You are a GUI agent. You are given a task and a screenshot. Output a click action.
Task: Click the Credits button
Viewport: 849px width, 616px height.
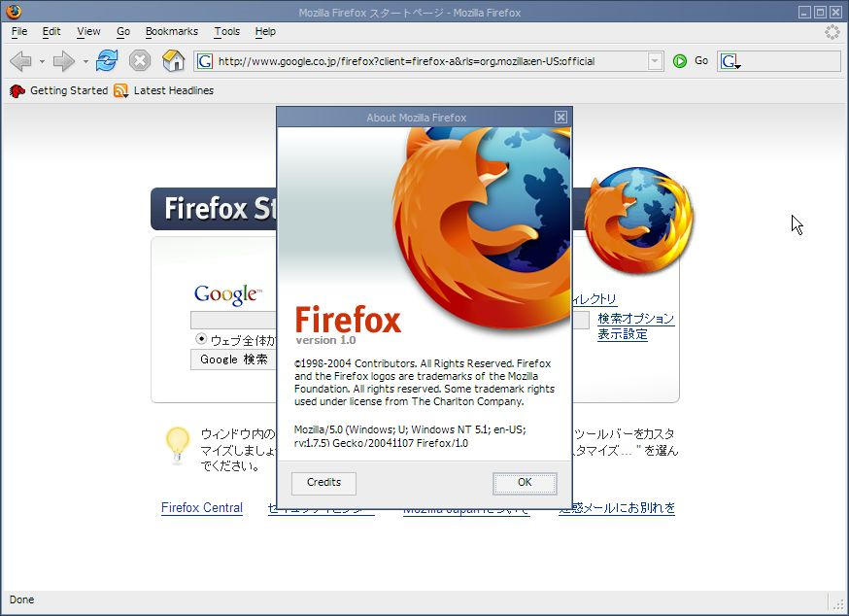click(x=323, y=483)
